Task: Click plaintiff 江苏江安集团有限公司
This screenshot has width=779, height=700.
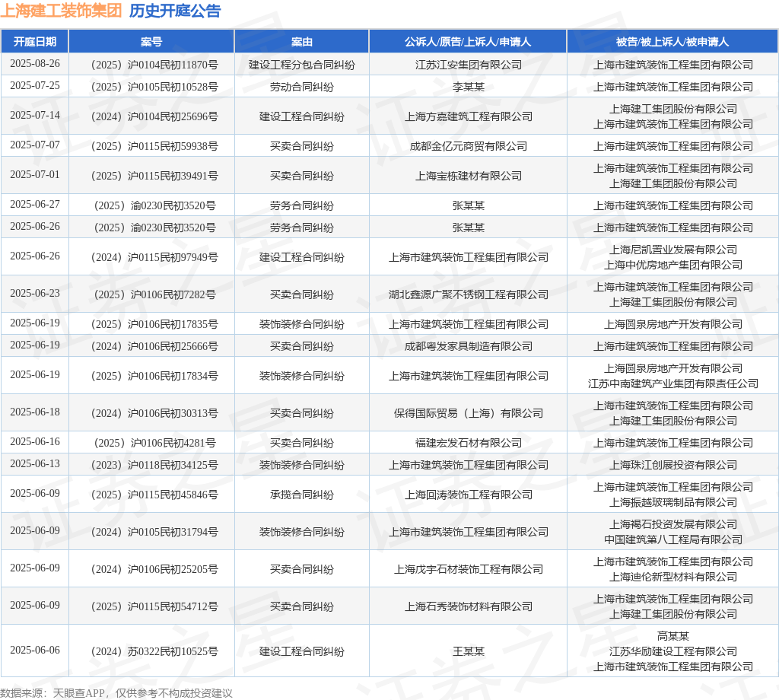Action: [x=469, y=65]
